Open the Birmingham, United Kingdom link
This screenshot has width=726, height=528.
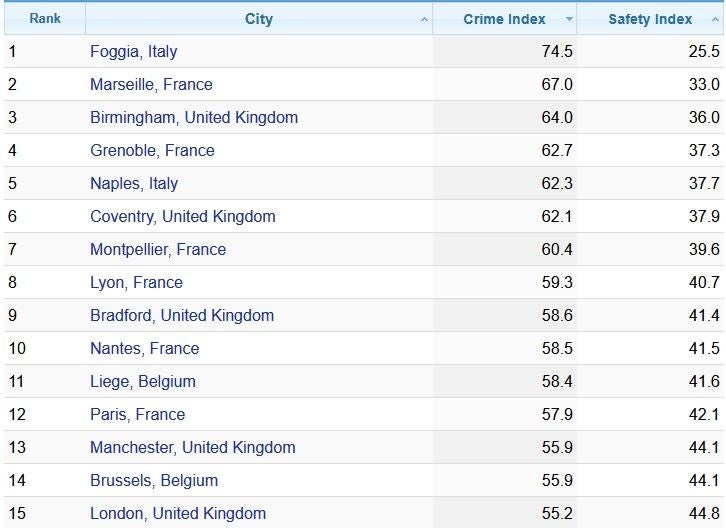(x=194, y=118)
